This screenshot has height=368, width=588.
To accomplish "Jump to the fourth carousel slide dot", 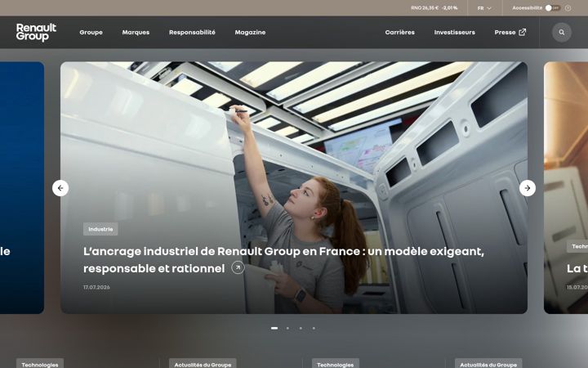I will coord(314,328).
